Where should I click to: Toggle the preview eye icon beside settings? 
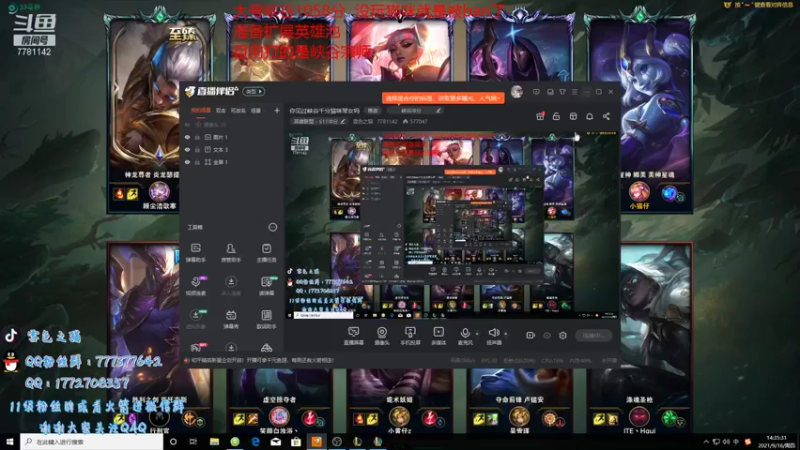pyautogui.click(x=547, y=335)
